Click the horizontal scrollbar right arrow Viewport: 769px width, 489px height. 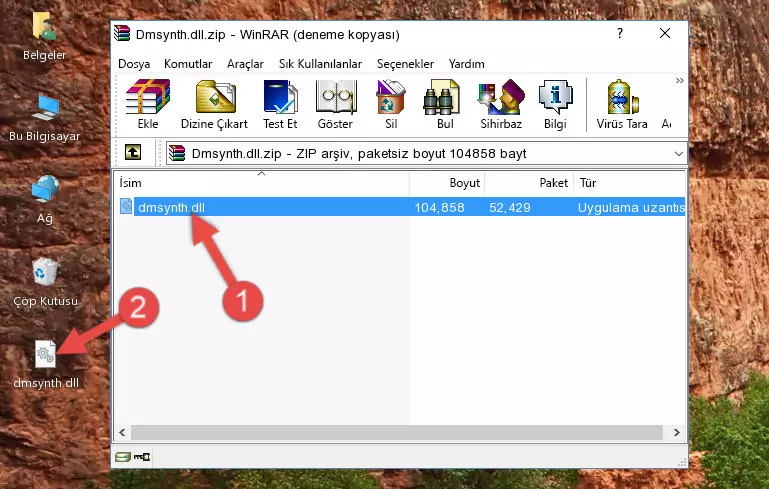tap(677, 433)
